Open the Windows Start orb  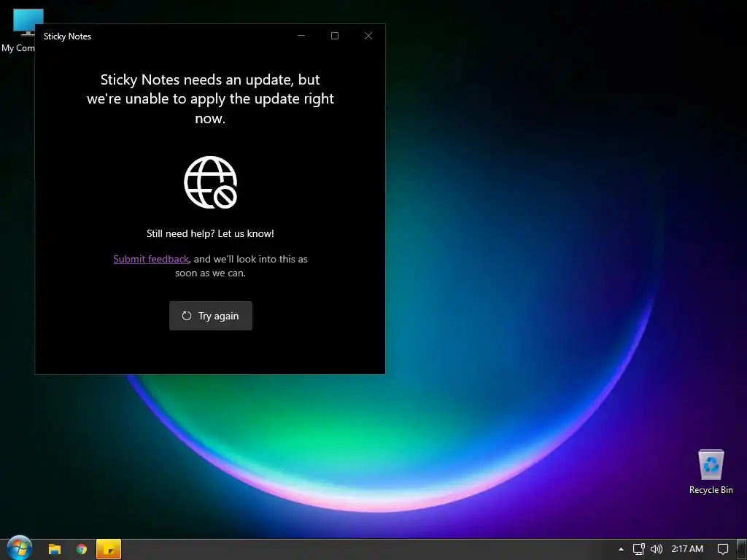(x=19, y=548)
